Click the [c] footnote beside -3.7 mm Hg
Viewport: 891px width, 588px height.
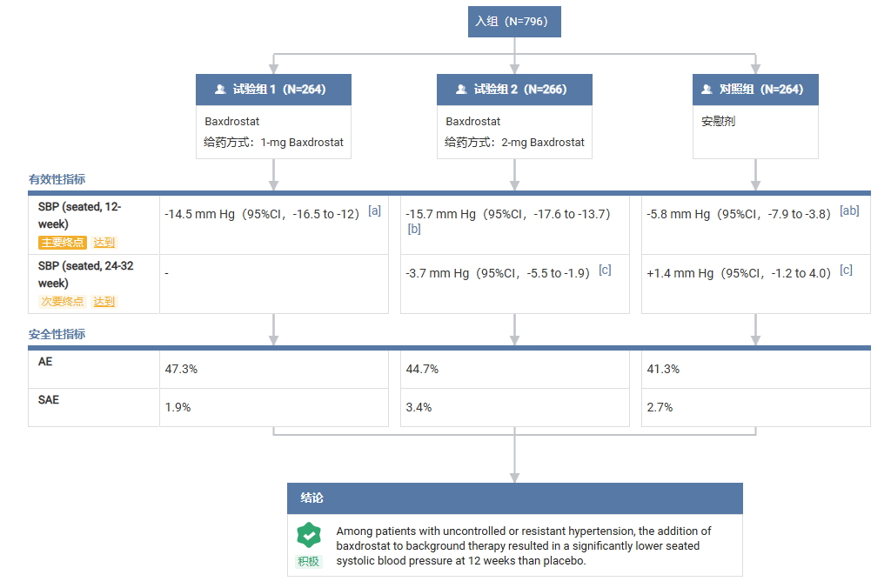605,270
